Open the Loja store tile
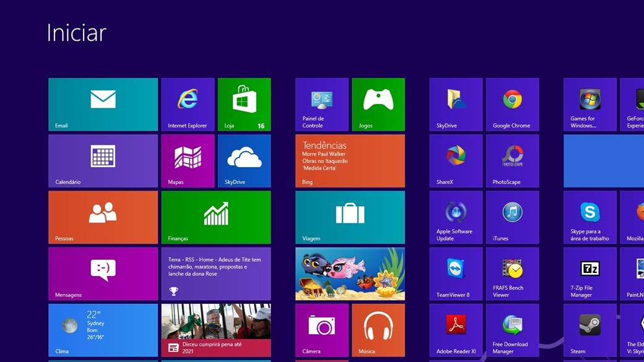The width and height of the screenshot is (644, 362). coord(244,104)
